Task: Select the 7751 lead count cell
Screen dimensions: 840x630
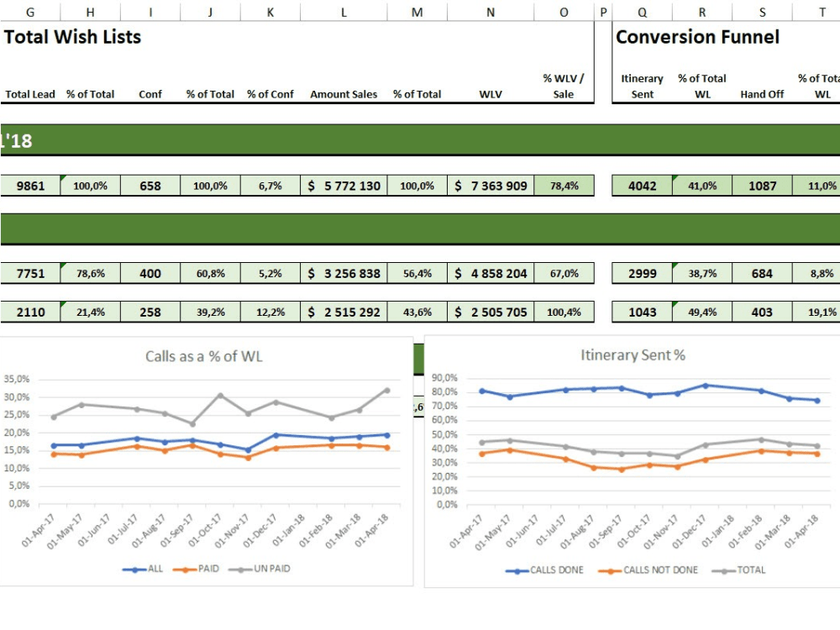Action: (31, 272)
